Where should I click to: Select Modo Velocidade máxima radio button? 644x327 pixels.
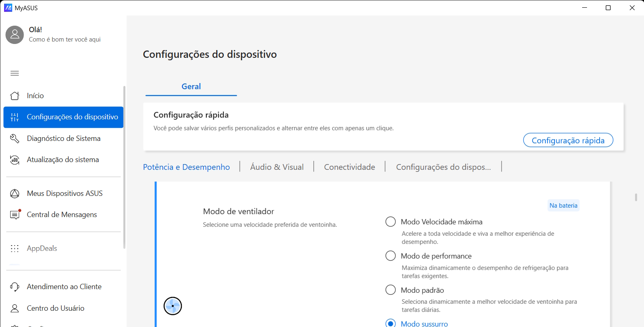point(390,222)
